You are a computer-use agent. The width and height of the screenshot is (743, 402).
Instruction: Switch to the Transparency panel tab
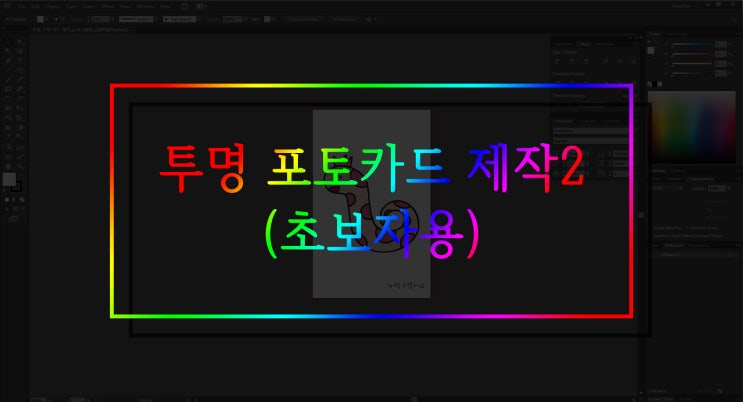701,179
